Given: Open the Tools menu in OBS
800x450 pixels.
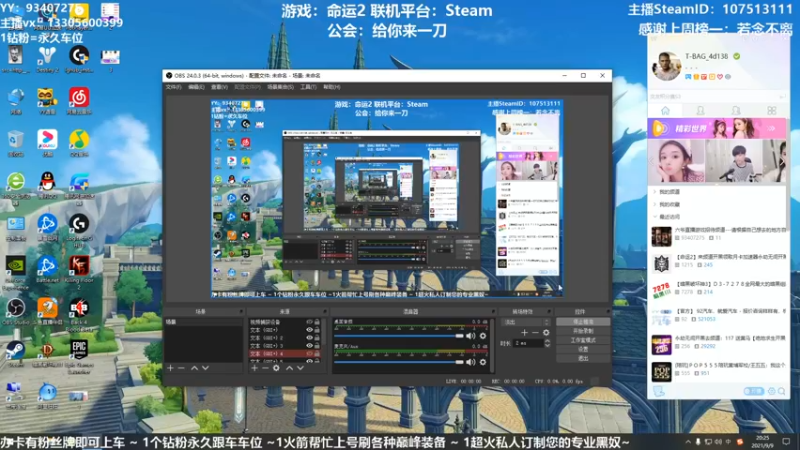Looking at the screenshot, I should click(308, 87).
